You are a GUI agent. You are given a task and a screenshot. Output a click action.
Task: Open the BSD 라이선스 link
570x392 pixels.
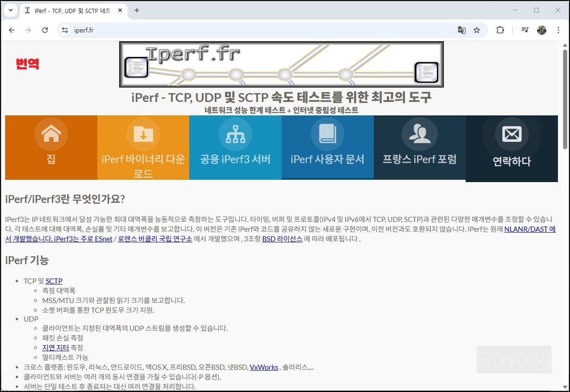point(282,239)
